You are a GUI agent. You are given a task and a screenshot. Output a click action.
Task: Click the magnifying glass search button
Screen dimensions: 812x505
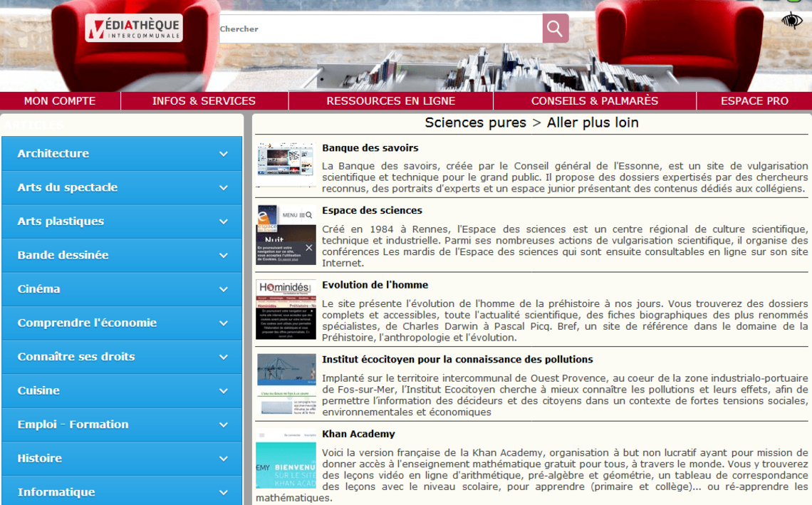pos(555,28)
